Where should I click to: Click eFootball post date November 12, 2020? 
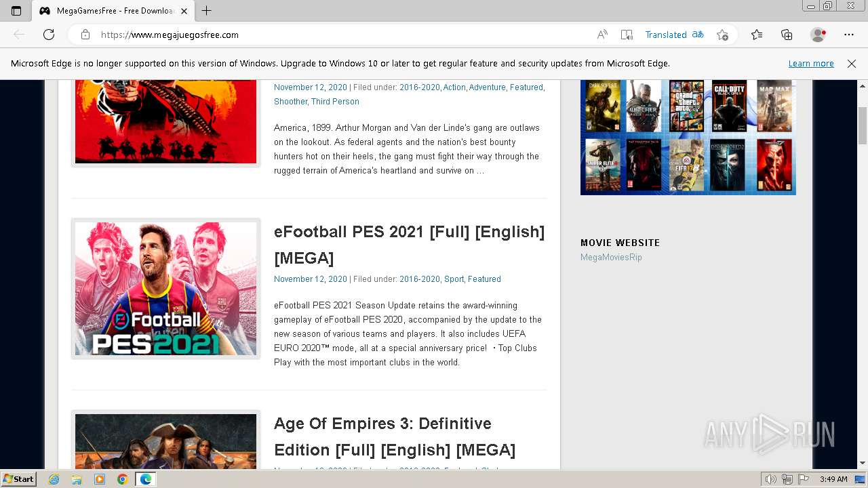pos(311,279)
